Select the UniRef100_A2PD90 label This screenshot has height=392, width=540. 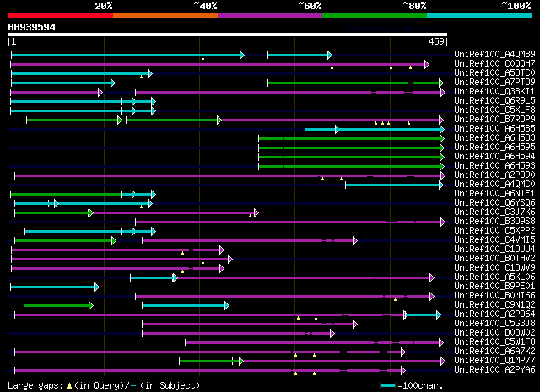[494, 175]
